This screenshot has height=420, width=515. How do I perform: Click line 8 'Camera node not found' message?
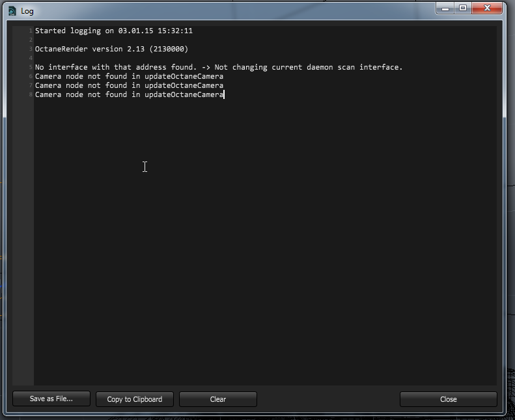point(129,94)
